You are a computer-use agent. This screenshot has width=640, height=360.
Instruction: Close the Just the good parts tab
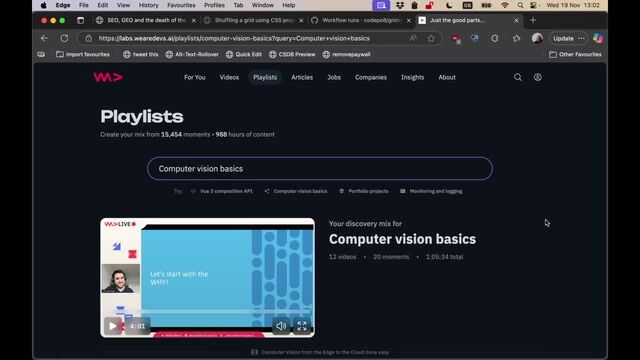(516, 20)
